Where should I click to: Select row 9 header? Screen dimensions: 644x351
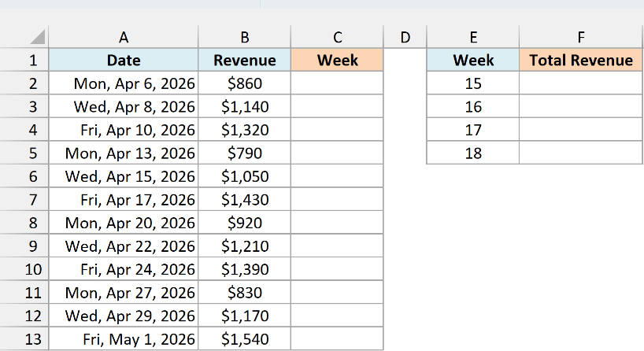(24, 246)
